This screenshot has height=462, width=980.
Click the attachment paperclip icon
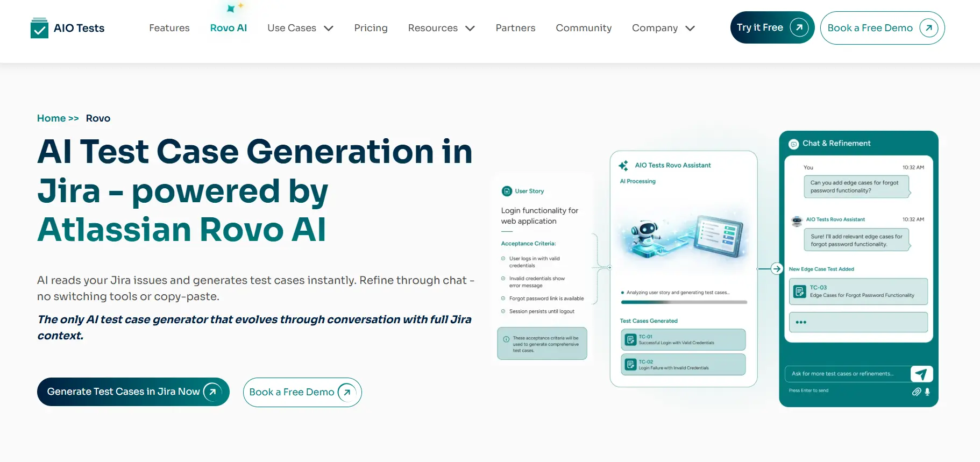pos(917,392)
